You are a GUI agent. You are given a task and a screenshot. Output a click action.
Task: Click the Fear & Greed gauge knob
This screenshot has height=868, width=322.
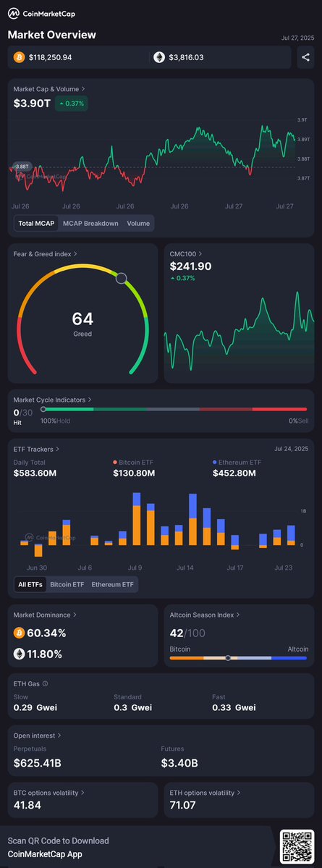tap(121, 278)
